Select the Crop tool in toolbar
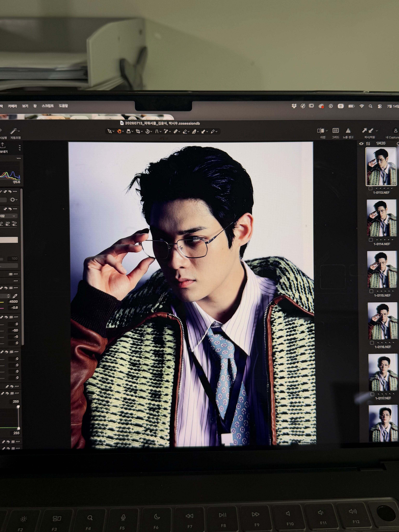The height and width of the screenshot is (532, 399). [138, 131]
